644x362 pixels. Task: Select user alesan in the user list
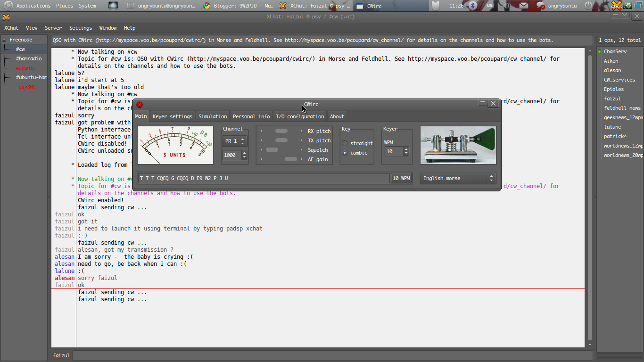point(612,70)
